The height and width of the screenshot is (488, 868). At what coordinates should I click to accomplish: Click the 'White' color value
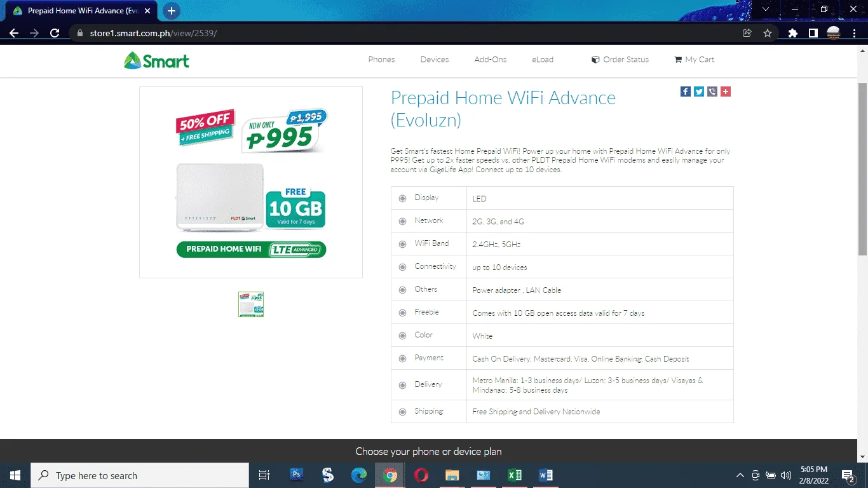click(482, 336)
